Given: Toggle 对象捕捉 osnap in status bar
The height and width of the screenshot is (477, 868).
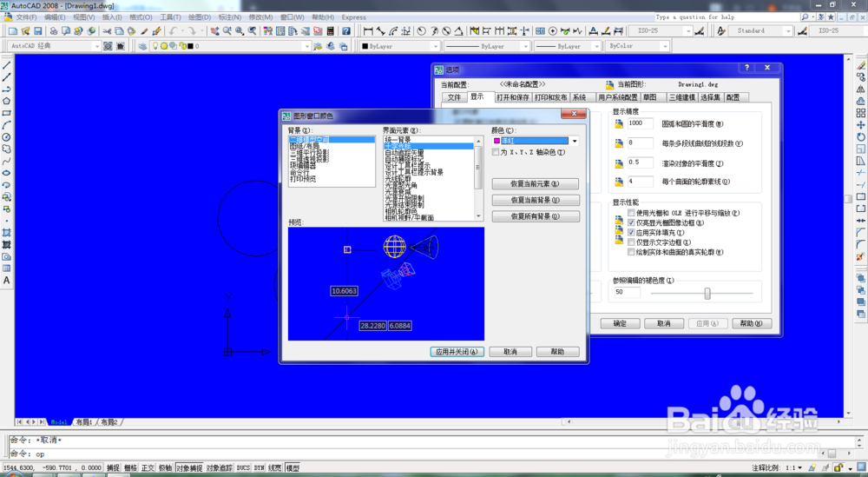Looking at the screenshot, I should (x=189, y=468).
